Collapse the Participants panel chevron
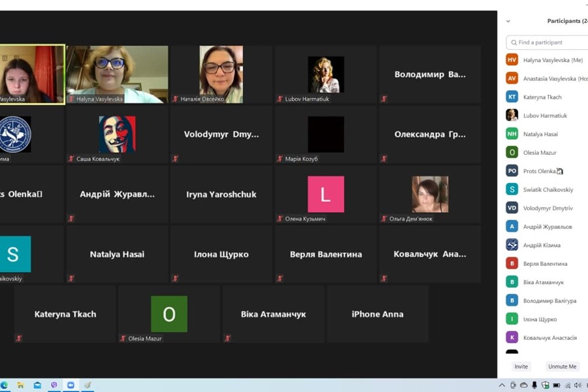Viewport: 588px width, 392px height. 508,22
